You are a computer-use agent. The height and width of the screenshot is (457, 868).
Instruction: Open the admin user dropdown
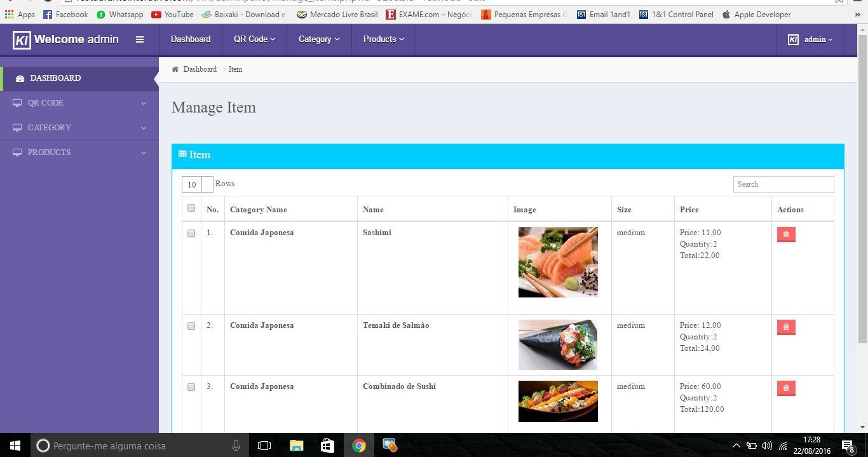coord(810,39)
